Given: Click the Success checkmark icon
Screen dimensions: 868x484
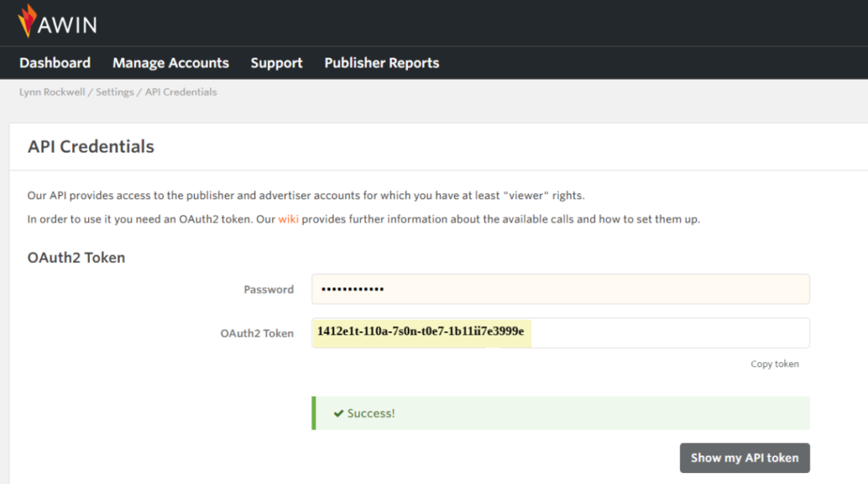Looking at the screenshot, I should 338,414.
